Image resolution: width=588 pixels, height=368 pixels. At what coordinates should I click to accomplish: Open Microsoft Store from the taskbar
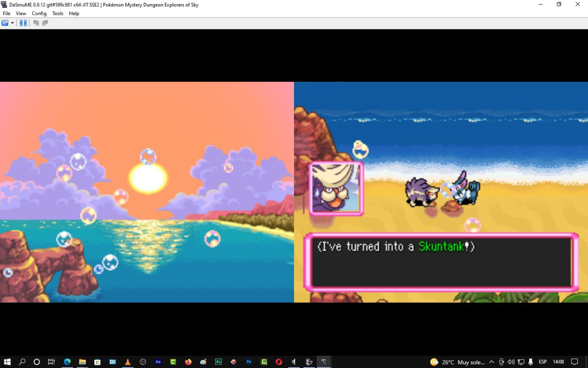click(97, 362)
